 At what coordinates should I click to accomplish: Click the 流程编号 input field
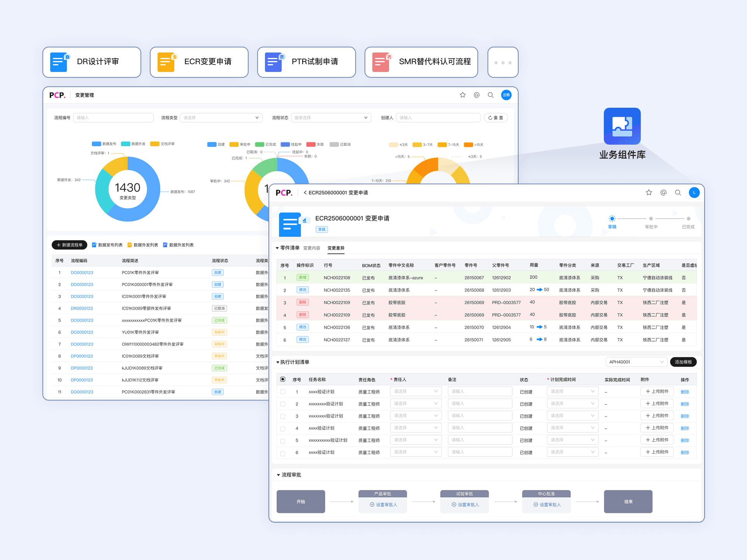click(x=113, y=118)
